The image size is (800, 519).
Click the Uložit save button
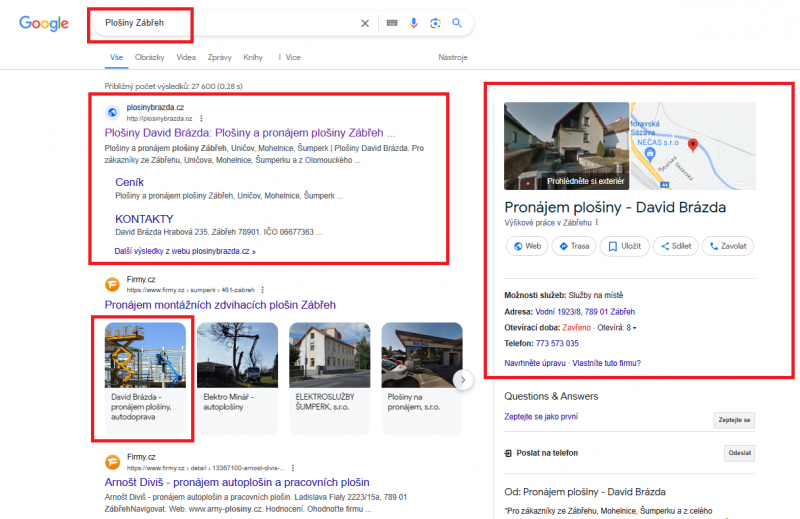pos(624,246)
